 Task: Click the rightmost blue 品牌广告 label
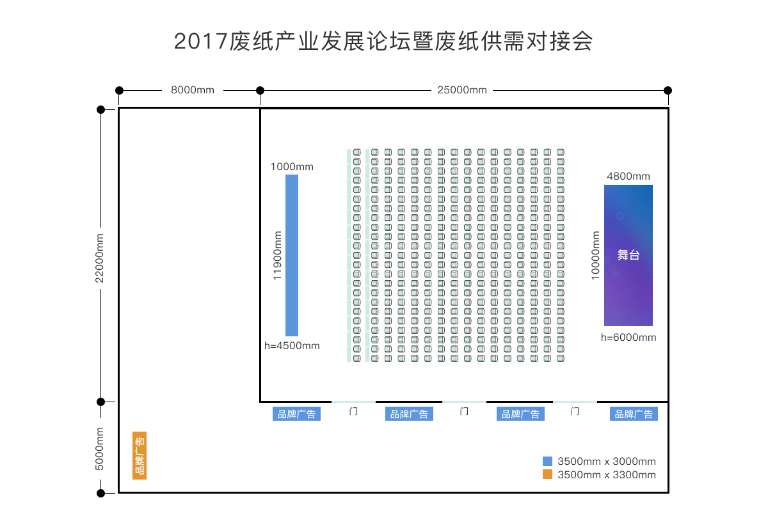click(x=634, y=414)
